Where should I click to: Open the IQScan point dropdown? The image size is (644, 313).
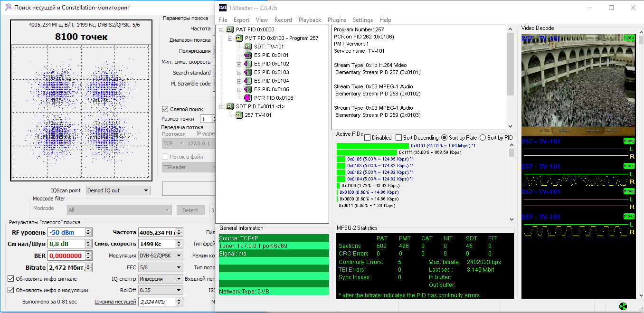pos(118,190)
